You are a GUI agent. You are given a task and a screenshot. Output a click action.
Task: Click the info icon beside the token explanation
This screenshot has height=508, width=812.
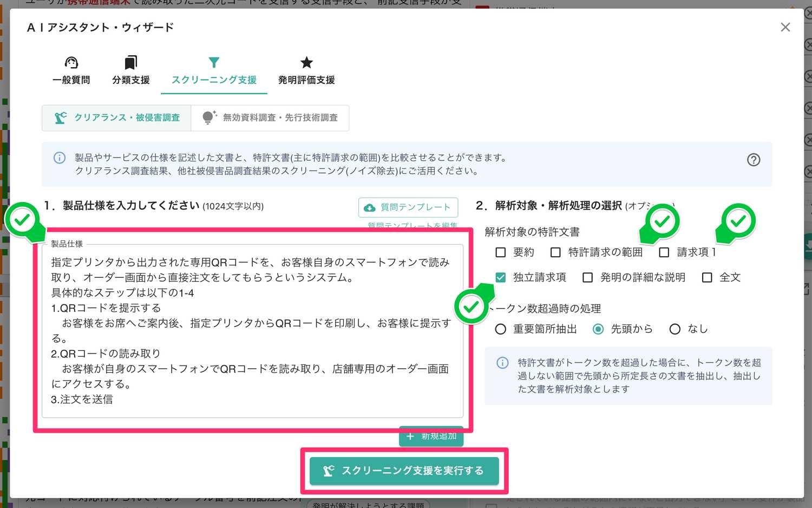[x=502, y=363]
